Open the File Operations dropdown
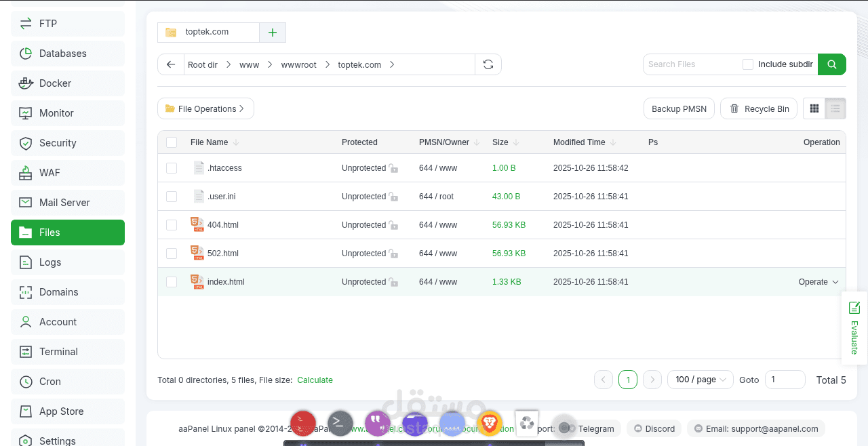This screenshot has width=868, height=446. [205, 108]
